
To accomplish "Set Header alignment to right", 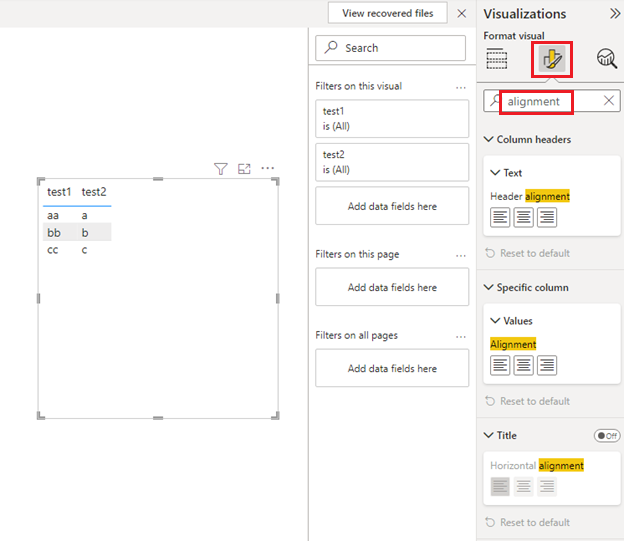I will click(547, 217).
